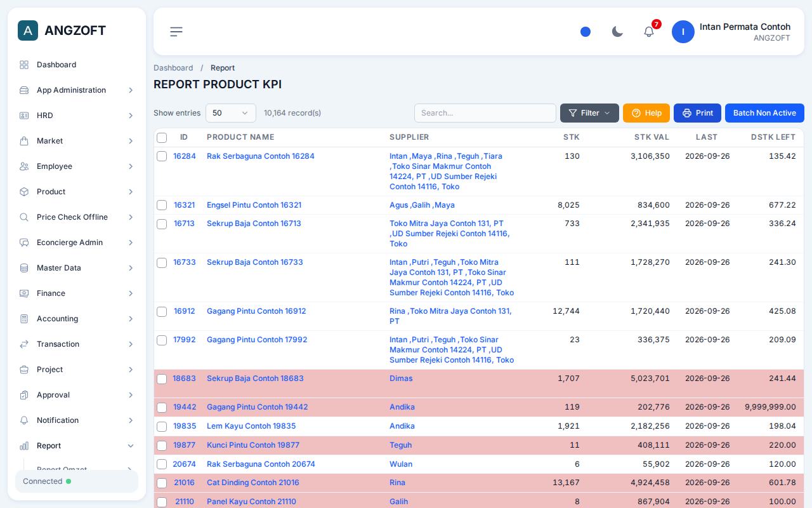Viewport: 812px width, 508px height.
Task: Click the Product box icon
Action: (24, 192)
